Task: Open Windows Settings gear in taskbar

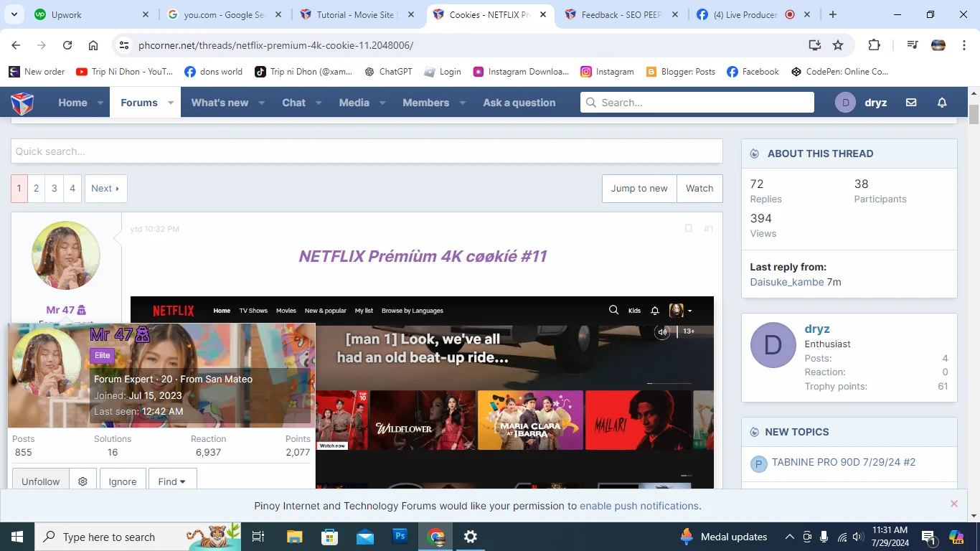Action: (x=471, y=537)
